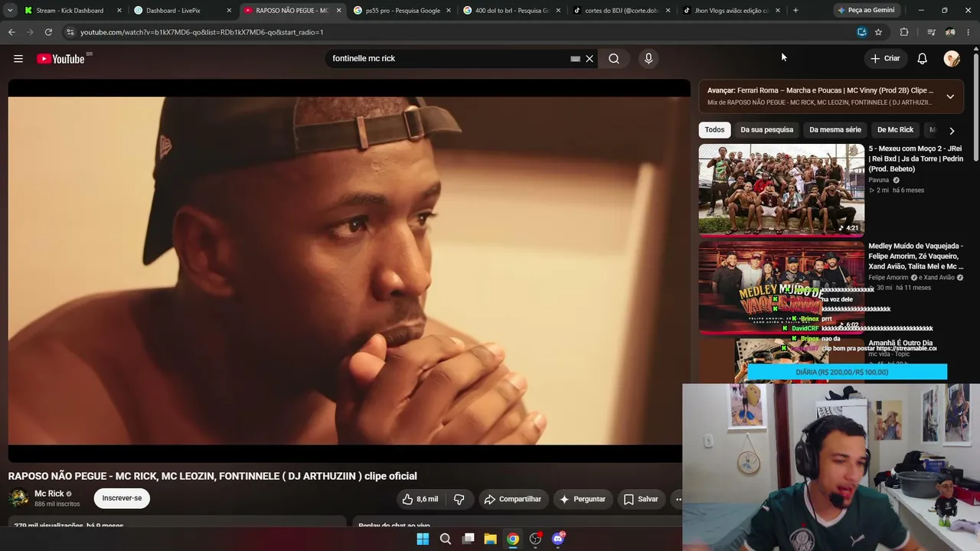
Task: Close the RAPOSO NÃO PEGUE tab
Action: click(x=338, y=11)
